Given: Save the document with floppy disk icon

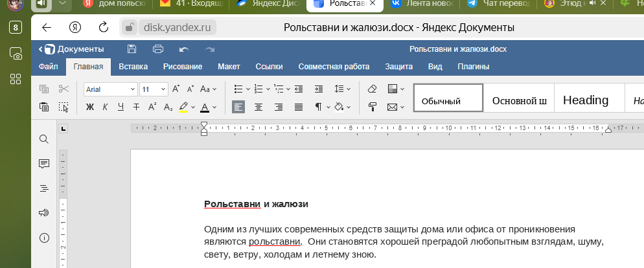Looking at the screenshot, I should pos(132,49).
